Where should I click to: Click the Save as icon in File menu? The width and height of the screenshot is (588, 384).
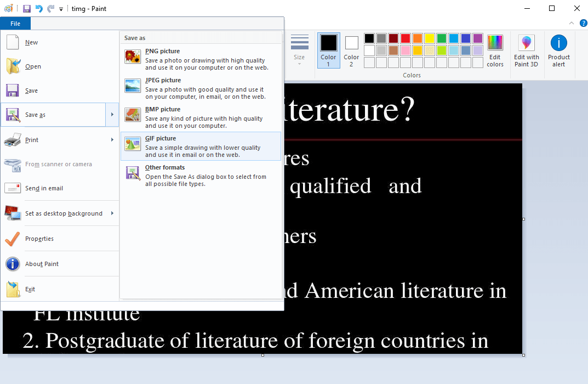click(x=13, y=115)
